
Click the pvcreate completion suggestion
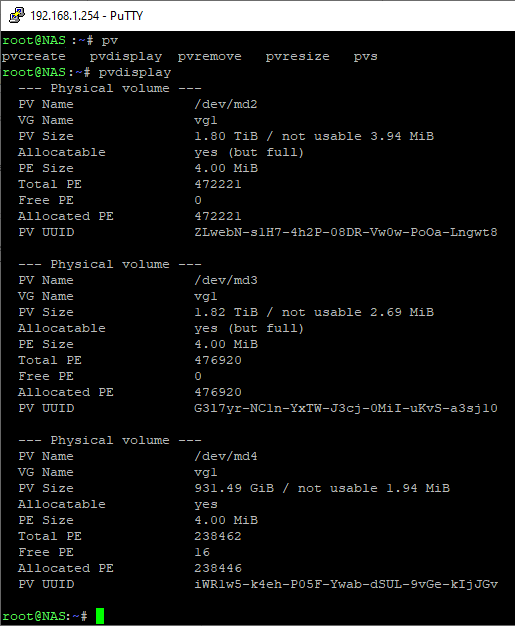coord(34,56)
